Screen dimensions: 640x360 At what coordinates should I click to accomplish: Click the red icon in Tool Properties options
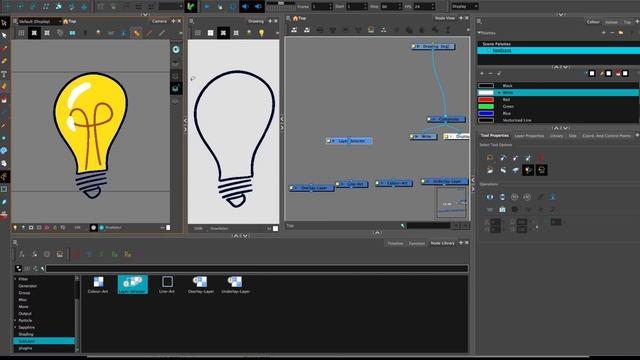coord(541,158)
